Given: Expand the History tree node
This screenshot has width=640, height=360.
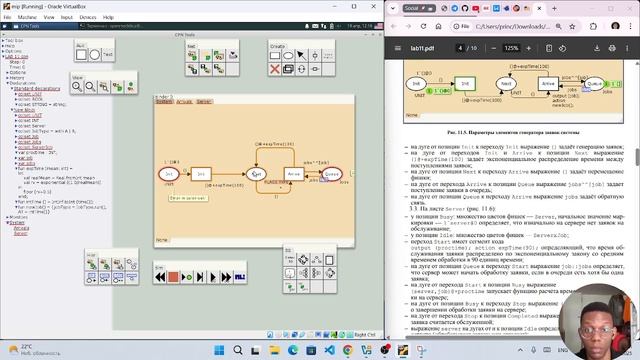Looking at the screenshot, I should click(7, 78).
